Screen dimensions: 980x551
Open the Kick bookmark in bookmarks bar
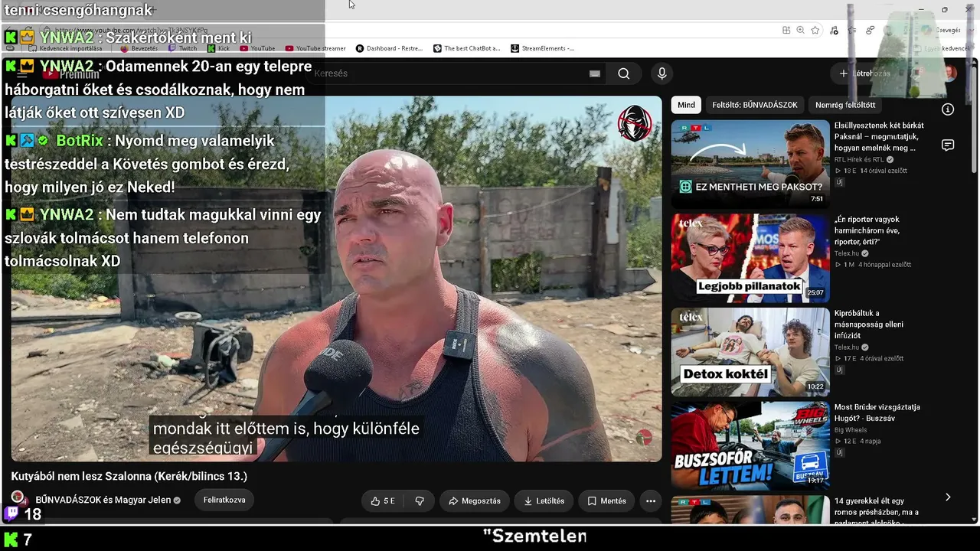219,48
